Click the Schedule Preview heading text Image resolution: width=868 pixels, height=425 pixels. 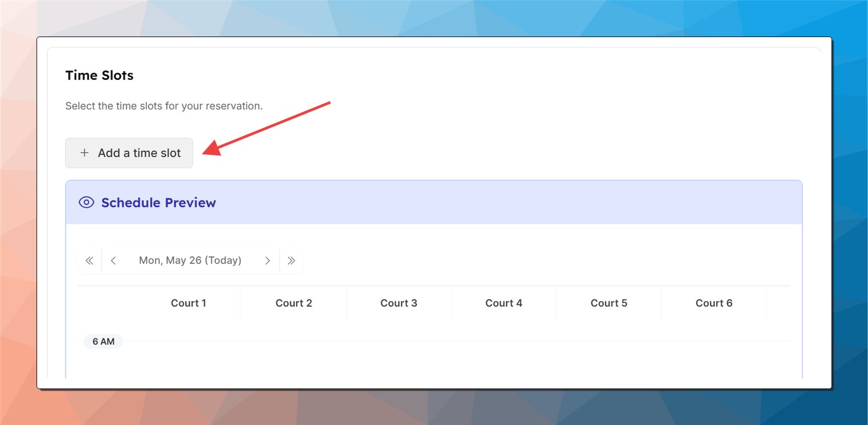[158, 203]
